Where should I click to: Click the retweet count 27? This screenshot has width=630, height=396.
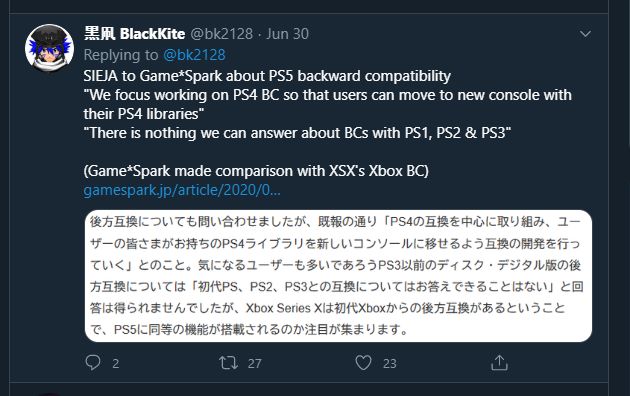coord(255,363)
